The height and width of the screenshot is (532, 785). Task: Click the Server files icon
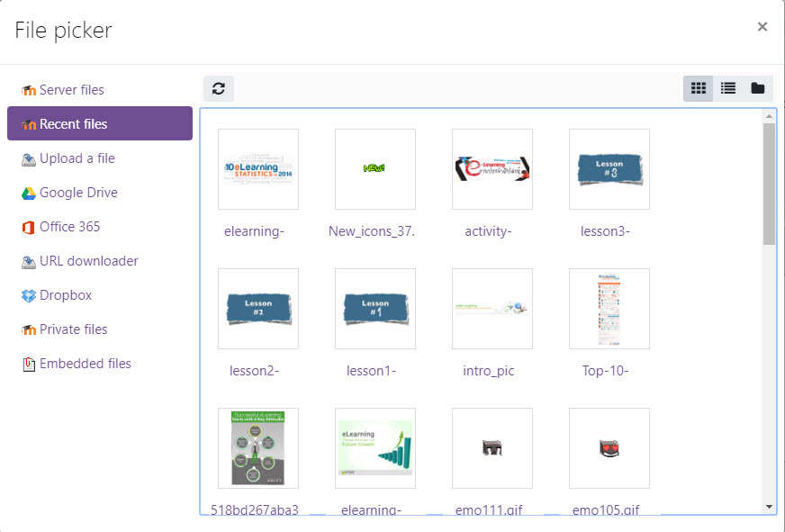pyautogui.click(x=29, y=91)
